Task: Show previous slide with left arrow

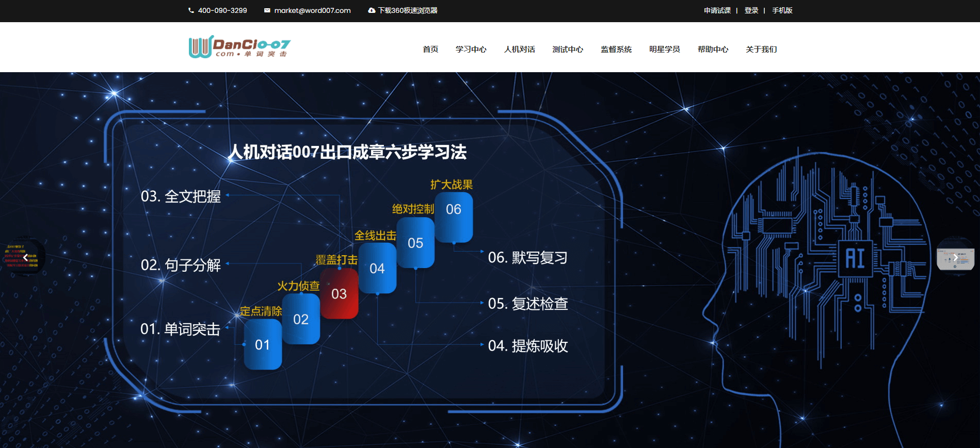Action: click(25, 257)
